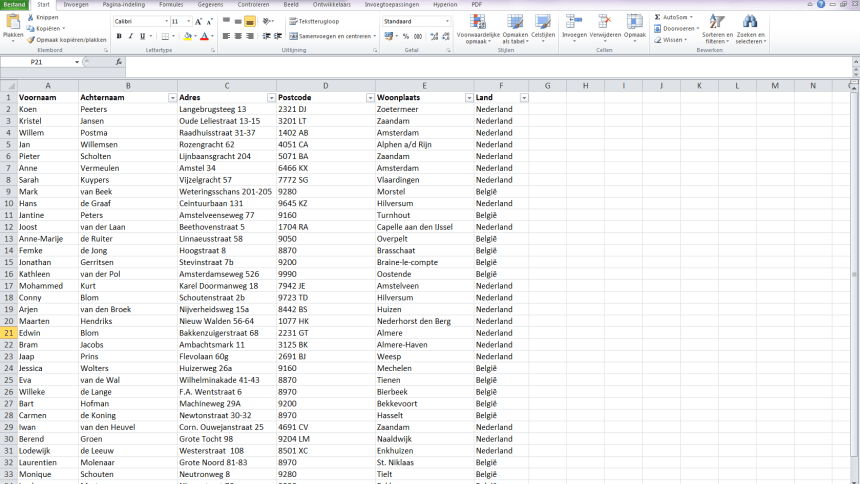Expand the Calibri font name dropdown
This screenshot has width=860, height=484.
(165, 21)
